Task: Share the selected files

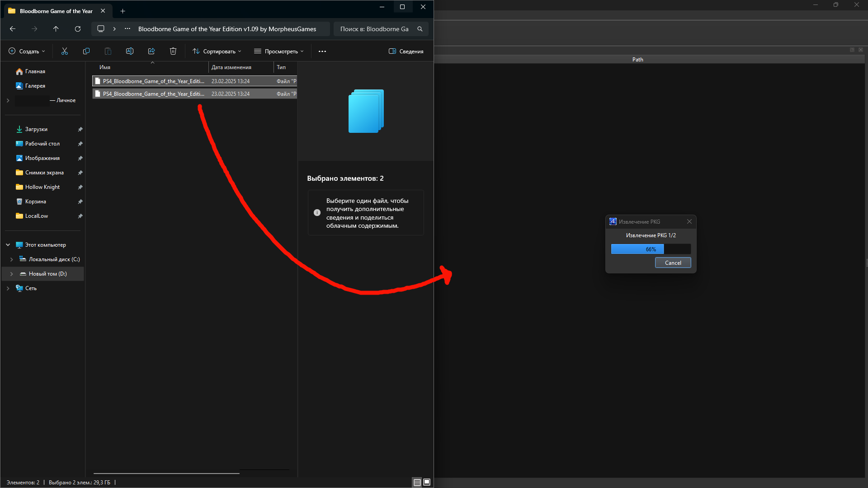Action: (x=151, y=52)
